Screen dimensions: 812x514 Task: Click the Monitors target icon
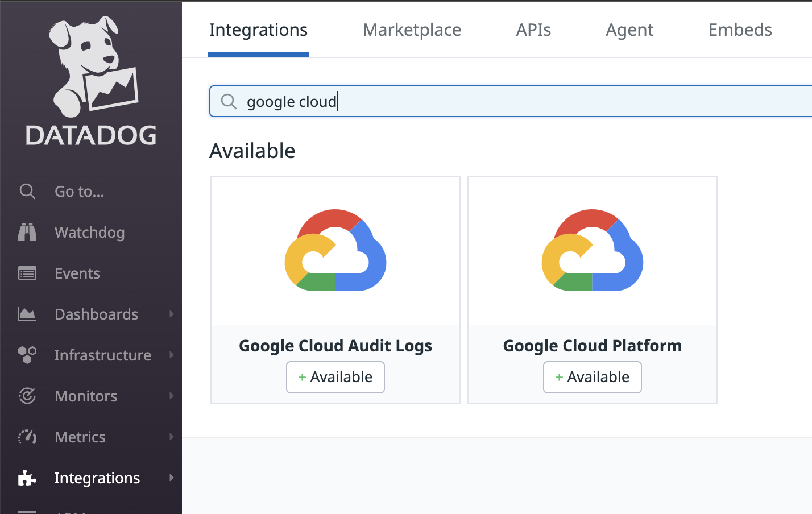coord(27,396)
